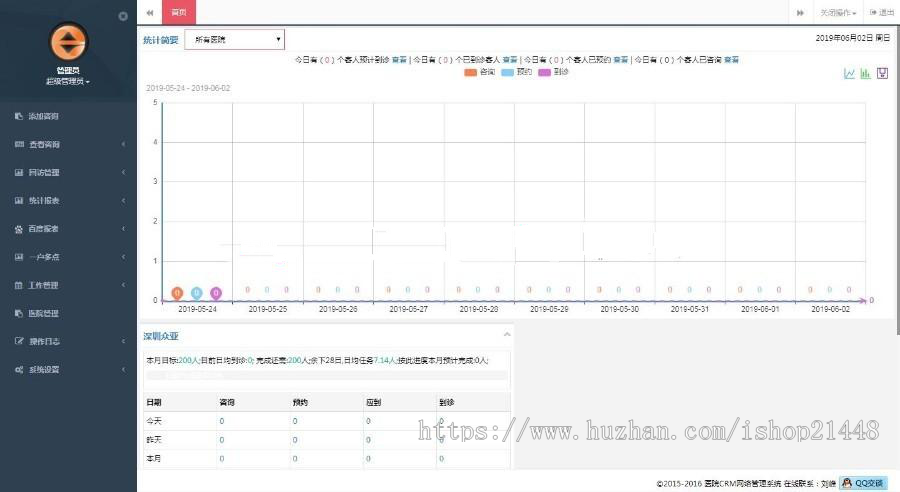Click the save chart as image icon

click(x=882, y=73)
